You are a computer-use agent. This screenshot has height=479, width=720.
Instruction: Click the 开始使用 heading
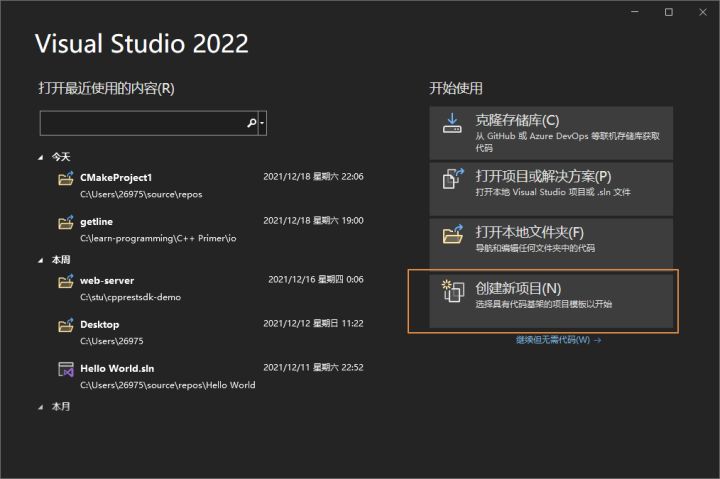(456, 88)
